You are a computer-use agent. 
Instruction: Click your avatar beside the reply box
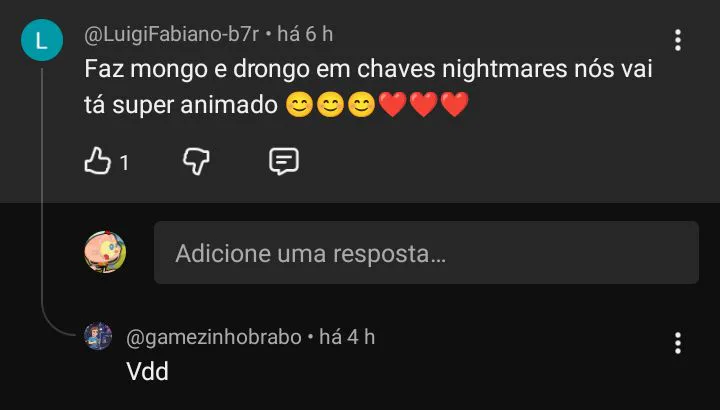(105, 252)
